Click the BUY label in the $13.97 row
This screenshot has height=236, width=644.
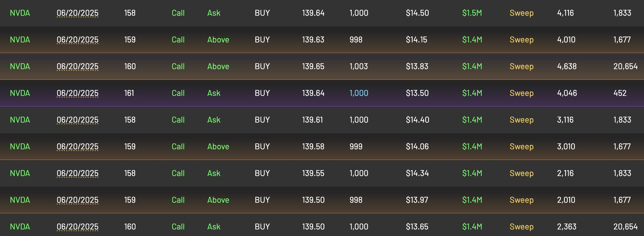[x=262, y=200]
